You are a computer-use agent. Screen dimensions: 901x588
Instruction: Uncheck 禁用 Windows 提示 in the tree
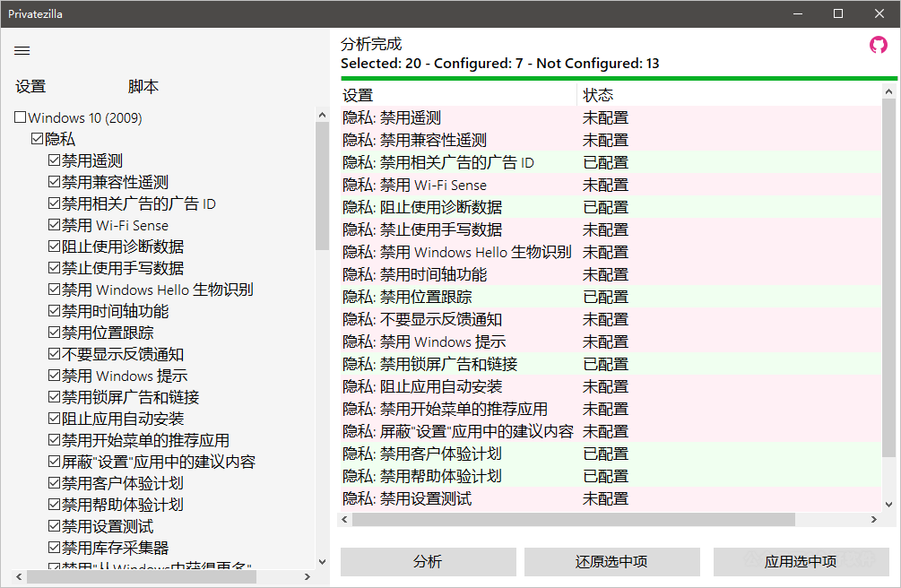click(x=55, y=376)
